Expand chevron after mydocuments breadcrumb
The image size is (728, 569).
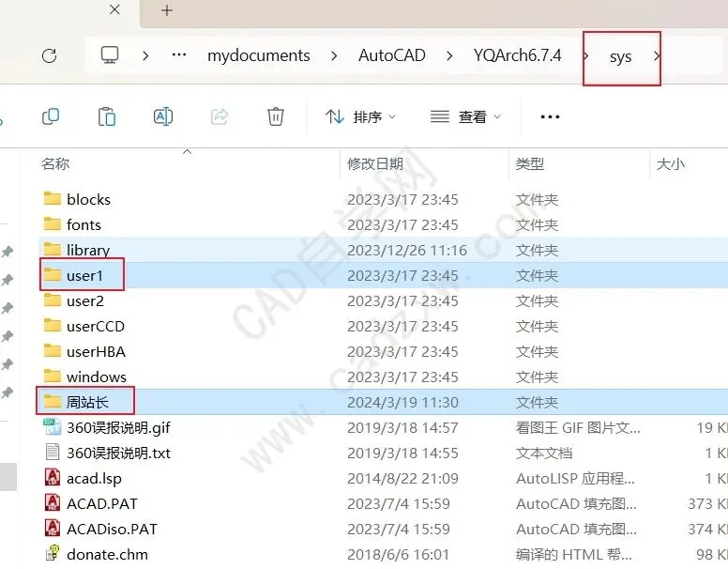pos(334,56)
